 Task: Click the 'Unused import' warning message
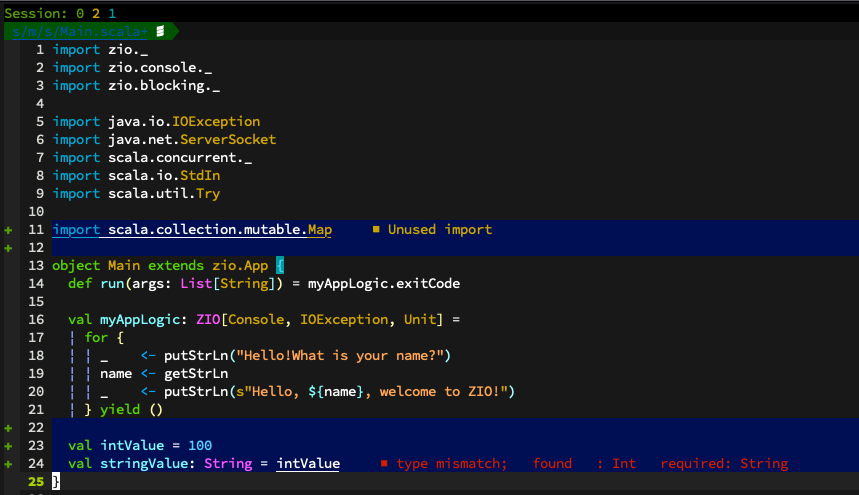(x=440, y=229)
